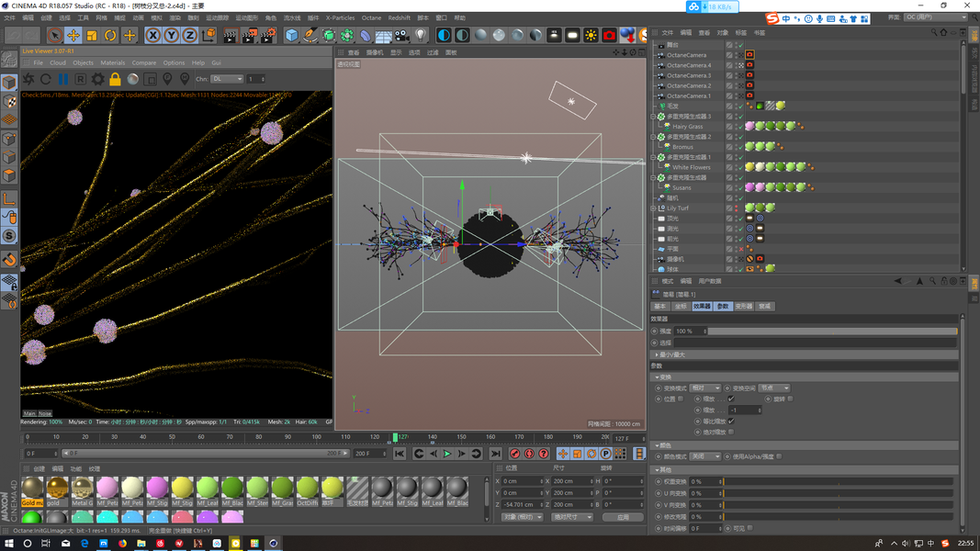The image size is (980, 551).
Task: Click OctaneCamera tag in first camera row
Action: pyautogui.click(x=749, y=55)
